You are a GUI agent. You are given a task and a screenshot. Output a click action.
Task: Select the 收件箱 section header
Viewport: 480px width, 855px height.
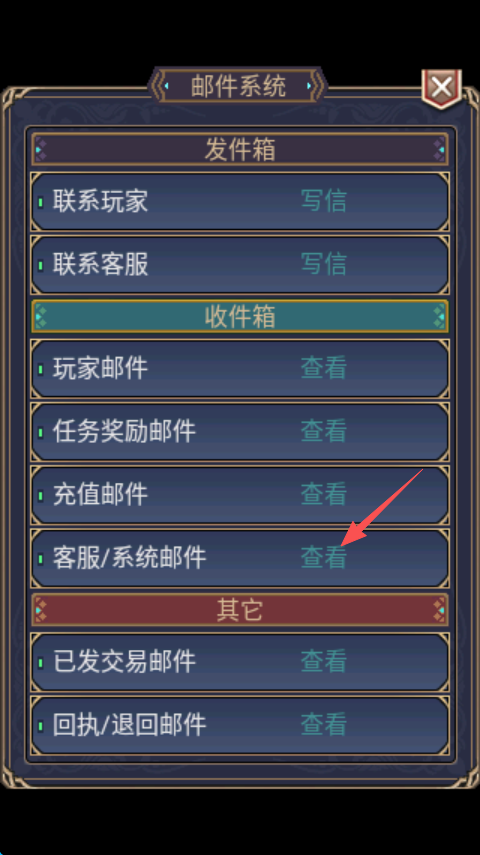pos(240,316)
